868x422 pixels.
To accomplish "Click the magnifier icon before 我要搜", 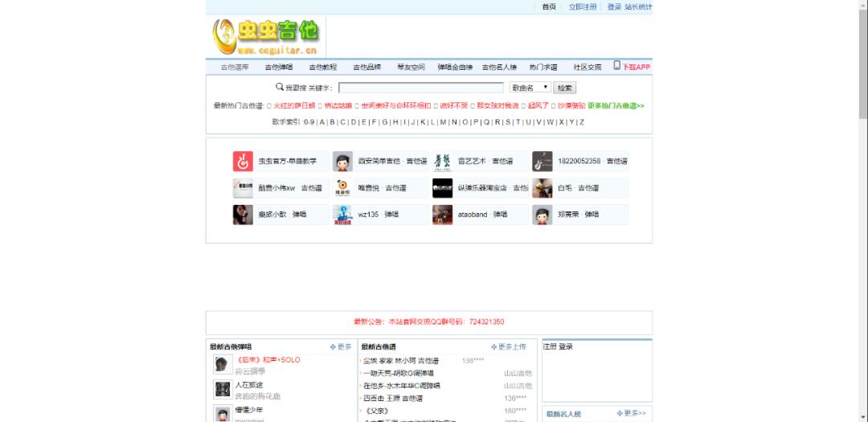I will click(280, 87).
